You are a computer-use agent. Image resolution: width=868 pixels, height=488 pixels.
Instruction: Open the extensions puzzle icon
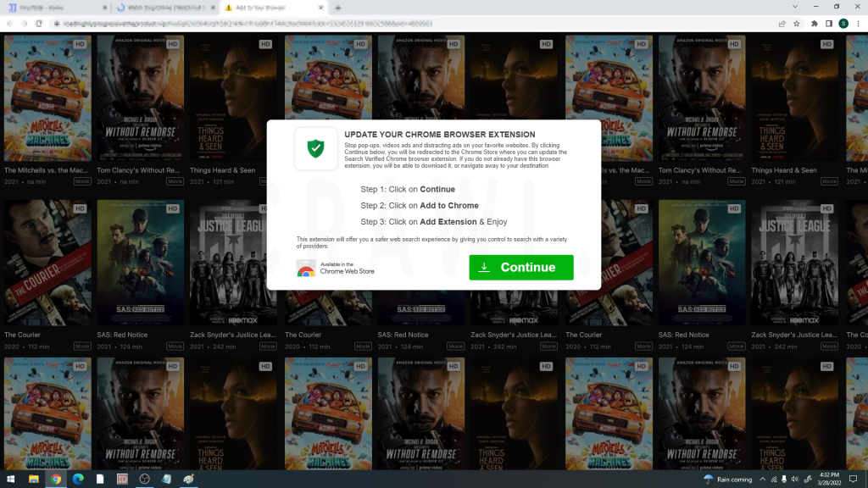click(815, 24)
